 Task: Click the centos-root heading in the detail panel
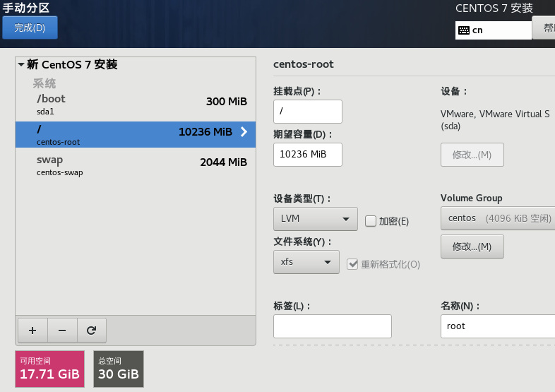(x=304, y=64)
